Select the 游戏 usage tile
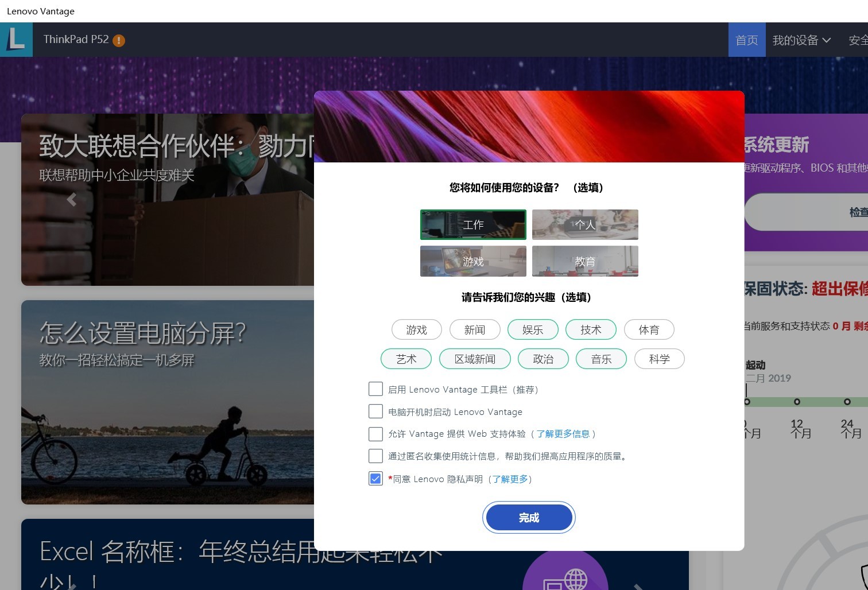This screenshot has height=590, width=868. [x=473, y=261]
